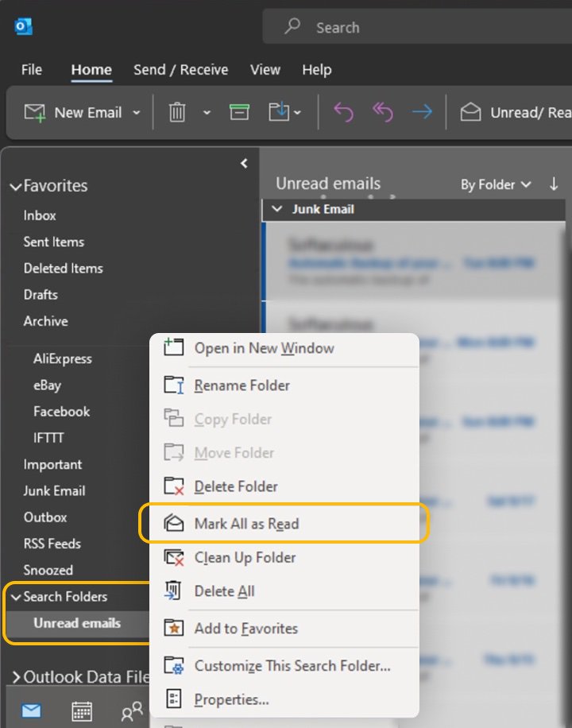Choose Clean Up Folder
572x728 pixels.
click(284, 558)
